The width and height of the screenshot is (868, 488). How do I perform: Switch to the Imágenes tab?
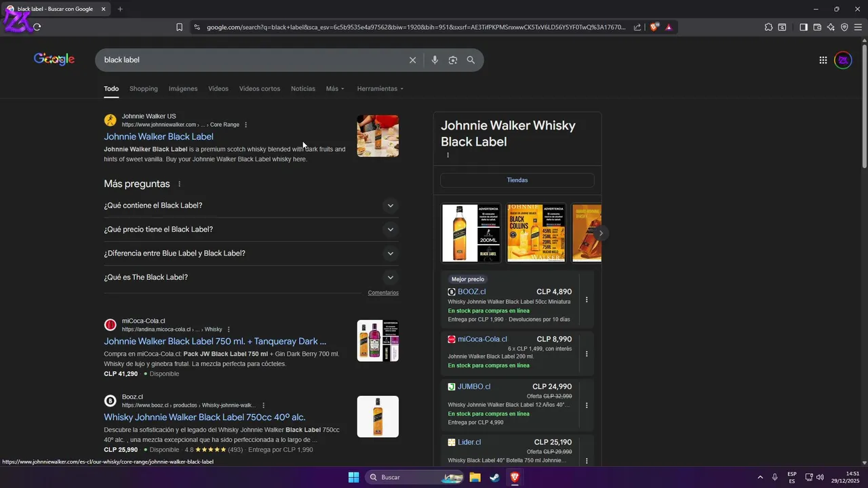pos(183,89)
